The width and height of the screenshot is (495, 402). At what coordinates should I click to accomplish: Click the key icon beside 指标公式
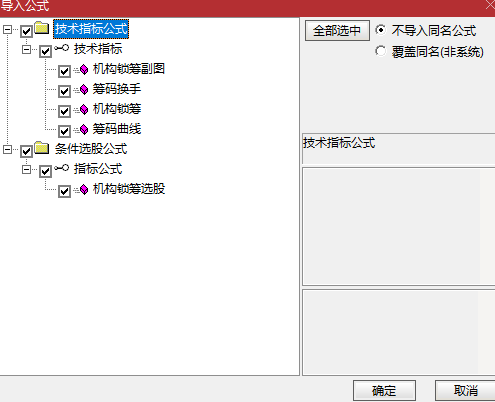click(62, 168)
